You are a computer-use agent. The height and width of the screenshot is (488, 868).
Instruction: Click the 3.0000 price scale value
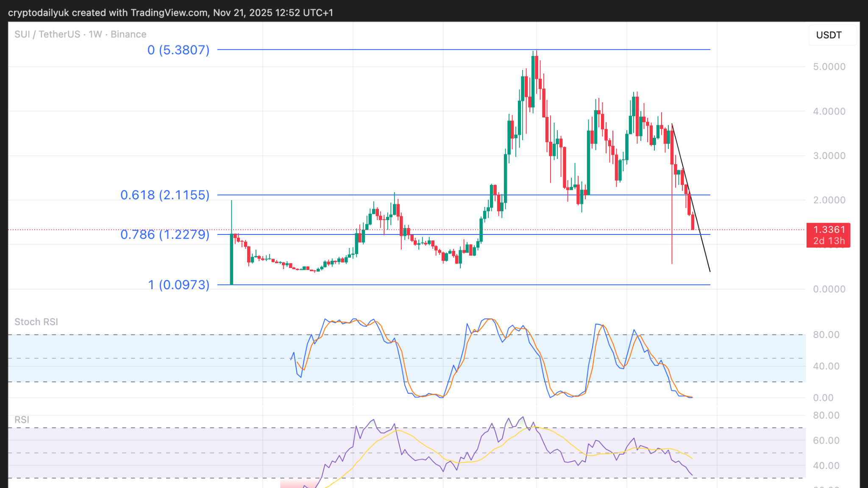[829, 156]
